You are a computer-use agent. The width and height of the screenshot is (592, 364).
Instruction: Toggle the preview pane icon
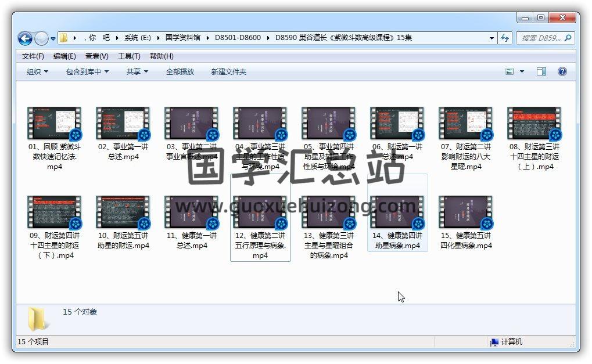(x=541, y=71)
